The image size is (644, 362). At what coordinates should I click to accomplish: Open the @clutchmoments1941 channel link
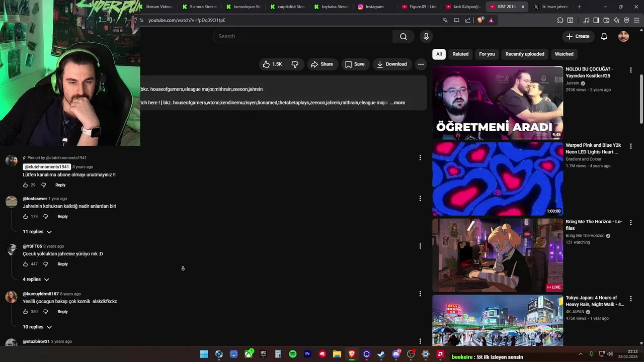[x=46, y=167]
